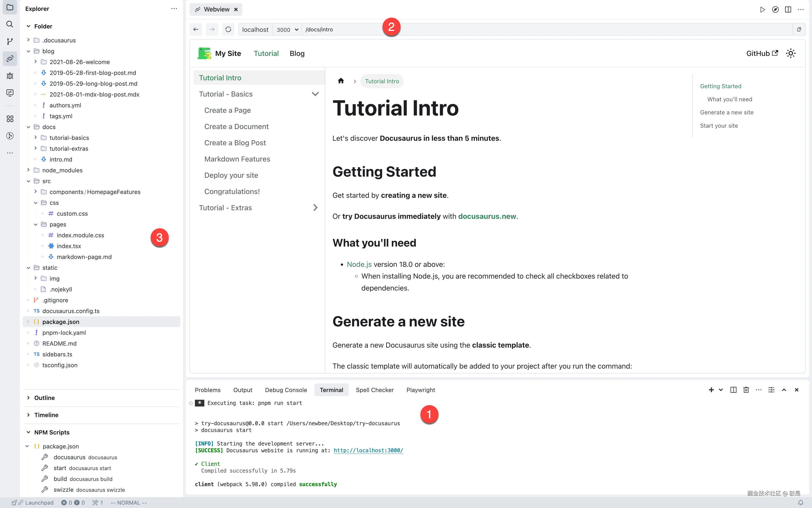Viewport: 812px width, 508px height.
Task: Open the port 3000 dropdown
Action: (287, 30)
